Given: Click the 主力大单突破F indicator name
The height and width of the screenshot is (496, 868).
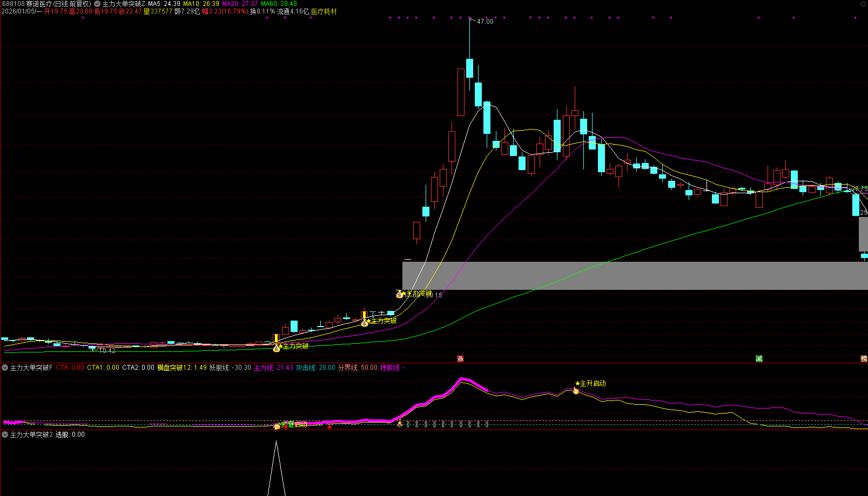Looking at the screenshot, I should [x=31, y=368].
